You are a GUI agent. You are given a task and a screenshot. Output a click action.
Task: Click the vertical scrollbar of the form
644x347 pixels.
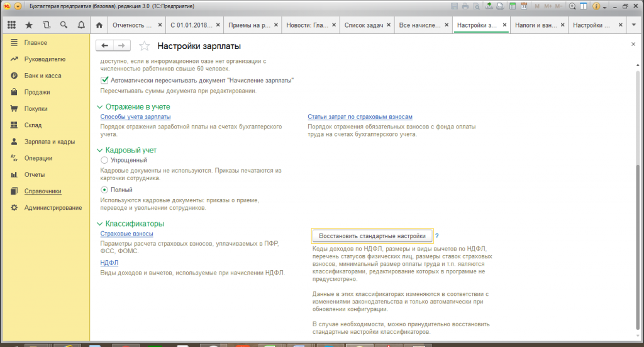(638, 247)
